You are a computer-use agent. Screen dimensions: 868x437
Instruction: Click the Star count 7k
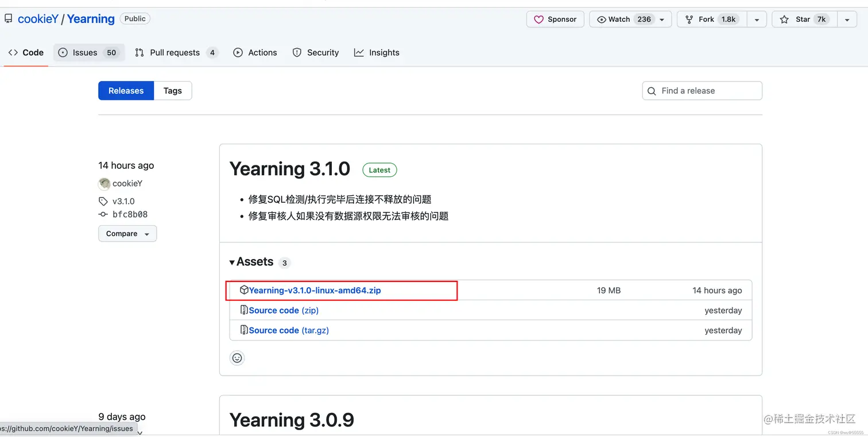(x=821, y=19)
